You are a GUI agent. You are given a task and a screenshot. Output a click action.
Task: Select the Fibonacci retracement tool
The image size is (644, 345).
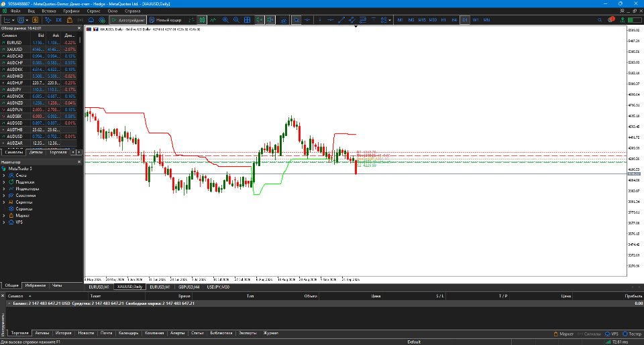[x=363, y=19]
